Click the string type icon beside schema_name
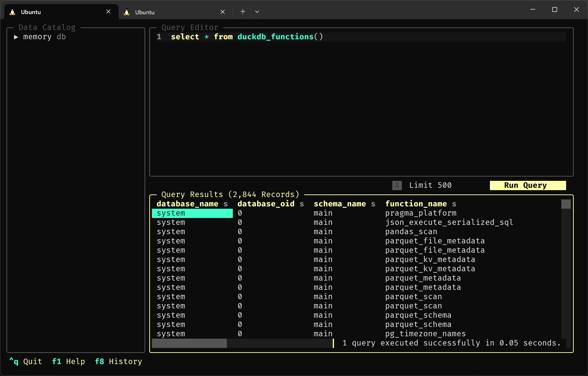 pos(373,204)
